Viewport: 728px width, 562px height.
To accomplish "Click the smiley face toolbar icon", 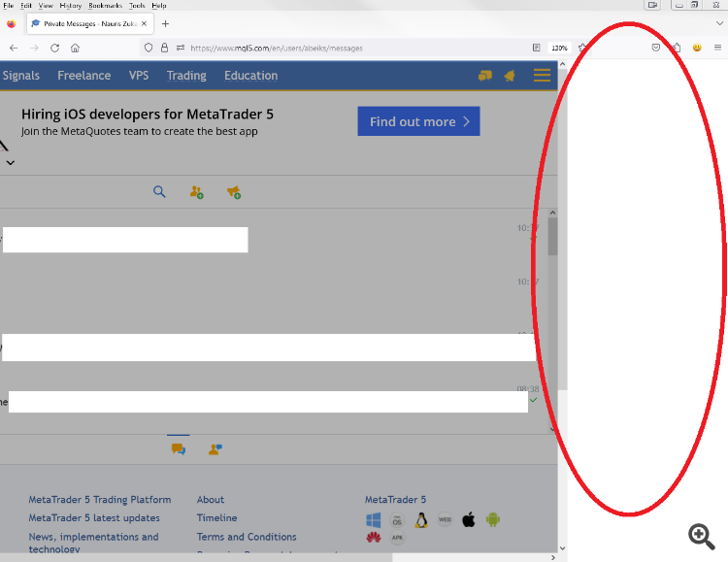I will coord(697,48).
